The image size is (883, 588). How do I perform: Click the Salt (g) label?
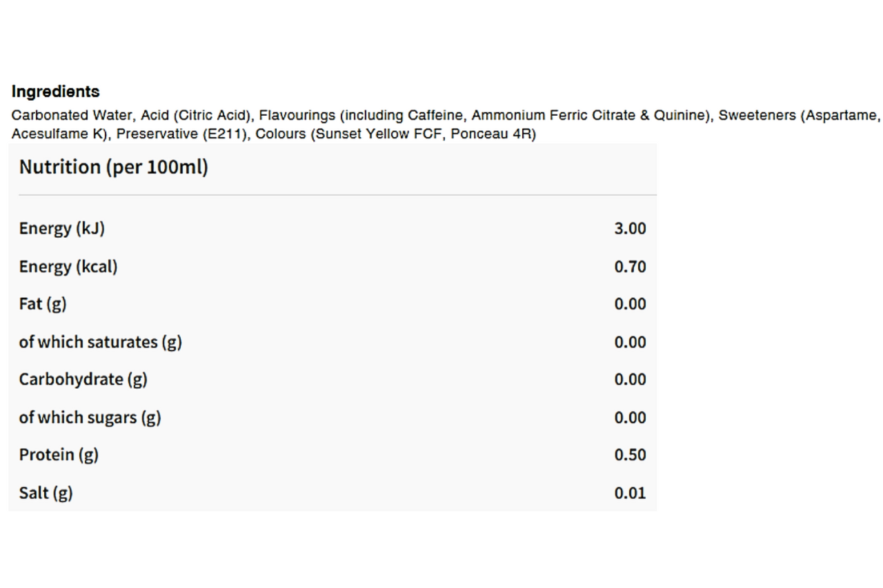[46, 493]
